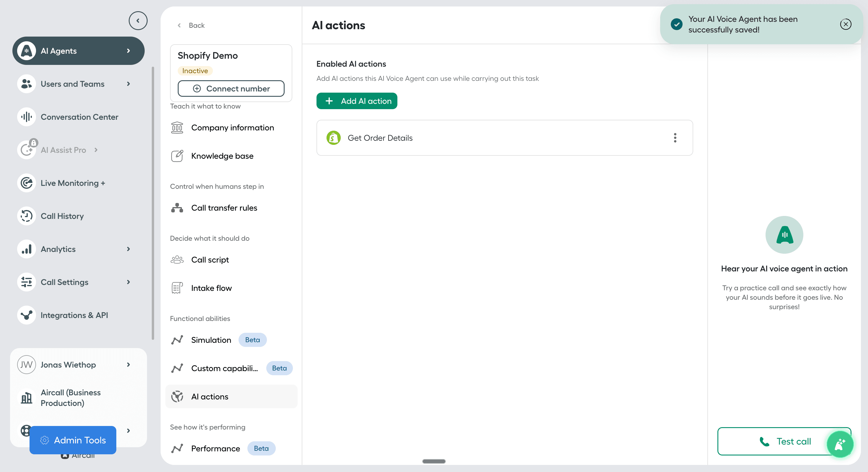Click the Call transfer rules hierarchy icon
The width and height of the screenshot is (868, 472).
[177, 208]
